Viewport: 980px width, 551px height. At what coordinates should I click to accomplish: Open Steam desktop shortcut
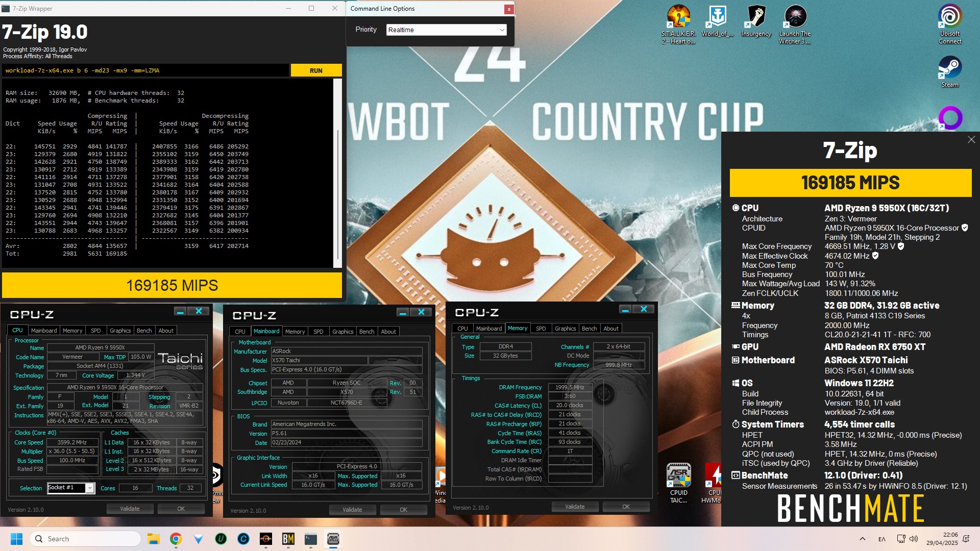pos(950,71)
